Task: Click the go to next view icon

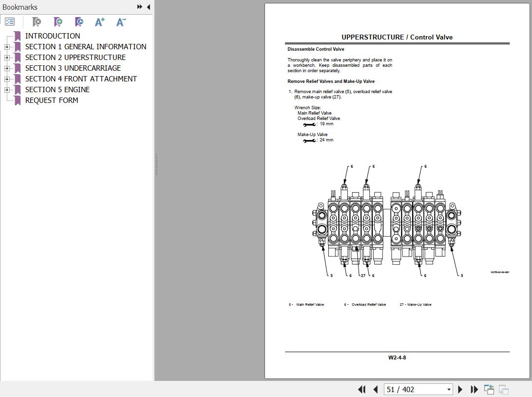Action: coord(504,390)
